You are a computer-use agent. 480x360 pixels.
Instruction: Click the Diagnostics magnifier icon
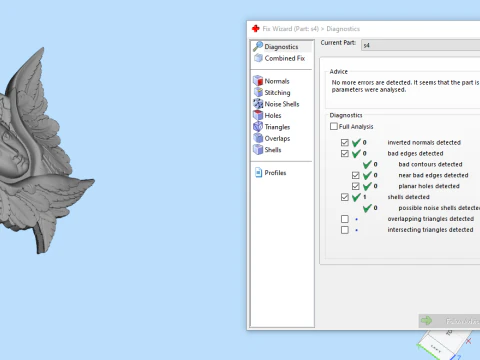258,46
